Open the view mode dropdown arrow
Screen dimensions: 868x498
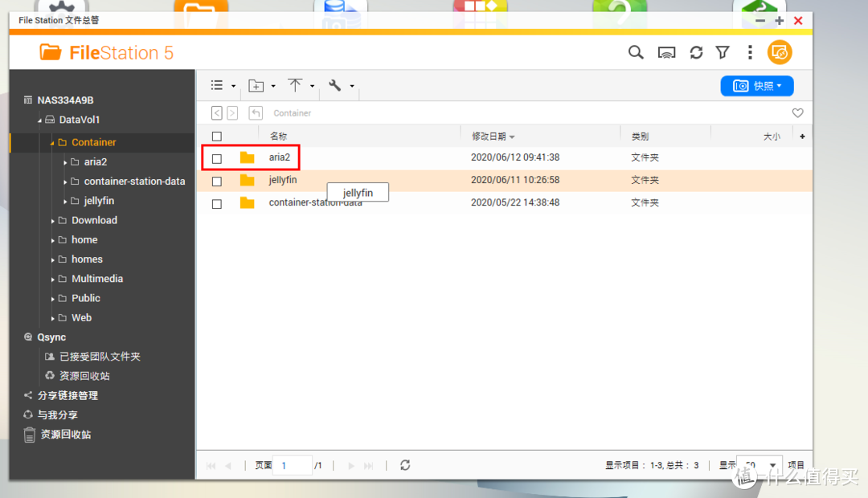click(233, 86)
